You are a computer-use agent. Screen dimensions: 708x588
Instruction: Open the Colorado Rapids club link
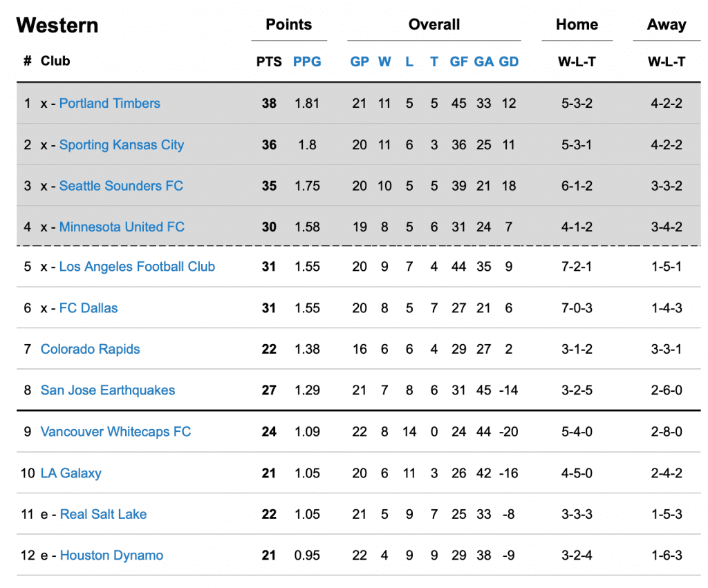[x=91, y=350]
